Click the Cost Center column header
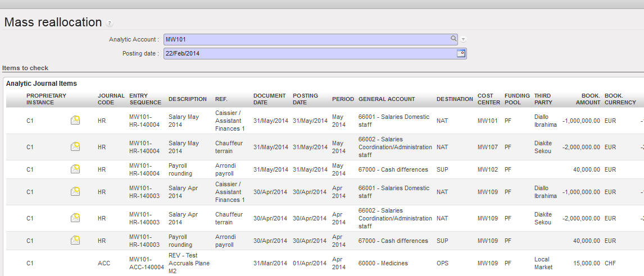 [x=488, y=99]
